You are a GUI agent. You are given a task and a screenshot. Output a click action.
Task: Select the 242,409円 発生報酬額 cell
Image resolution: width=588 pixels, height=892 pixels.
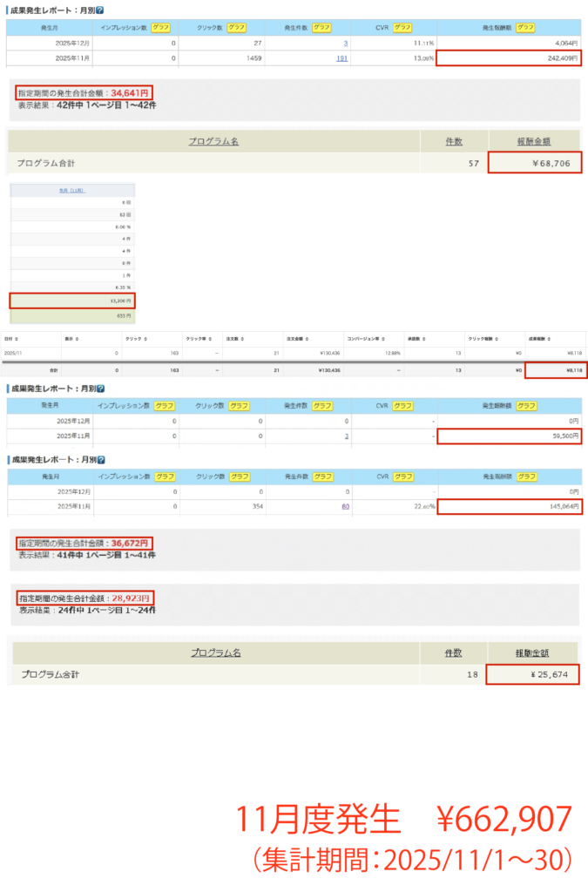tap(509, 59)
